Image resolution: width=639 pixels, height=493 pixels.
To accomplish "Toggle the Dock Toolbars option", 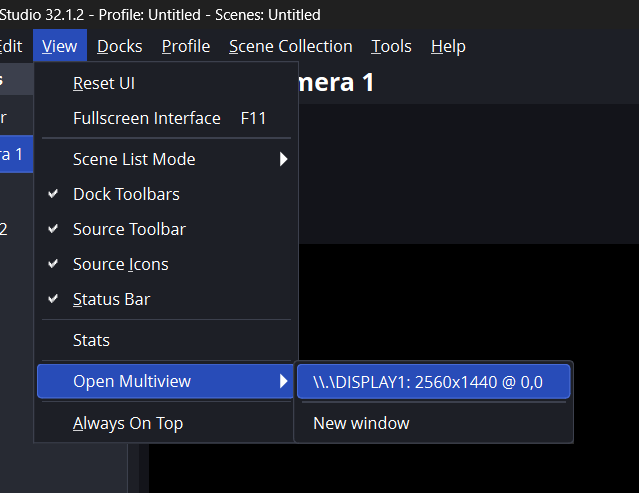I will pyautogui.click(x=167, y=194).
